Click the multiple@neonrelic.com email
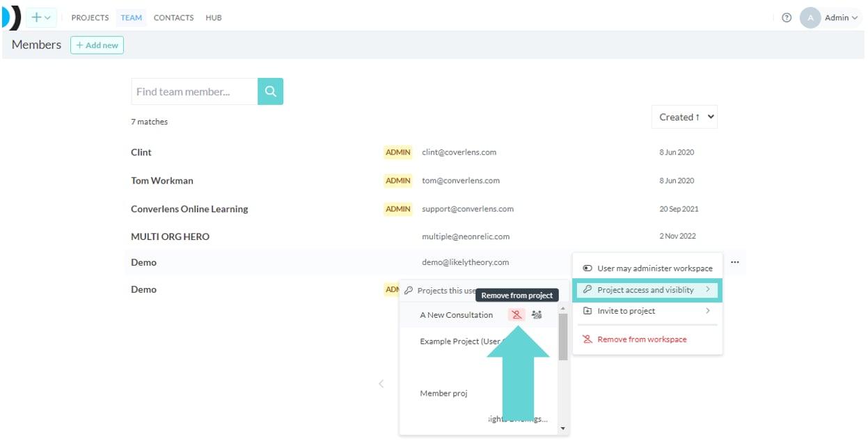 [466, 236]
